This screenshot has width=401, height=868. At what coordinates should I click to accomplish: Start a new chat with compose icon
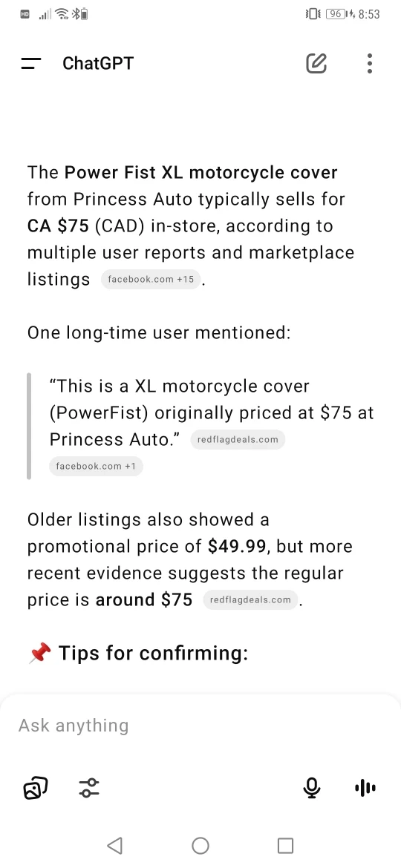(316, 64)
